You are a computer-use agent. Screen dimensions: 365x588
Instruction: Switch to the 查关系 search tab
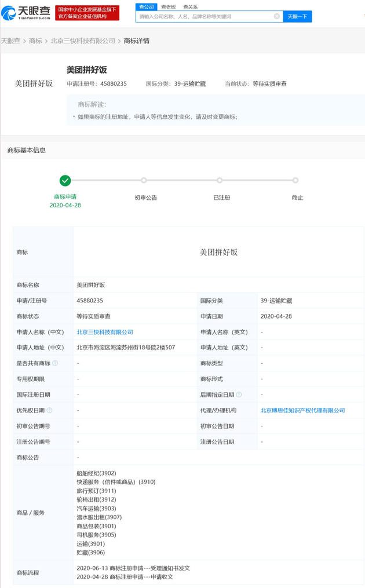(190, 7)
